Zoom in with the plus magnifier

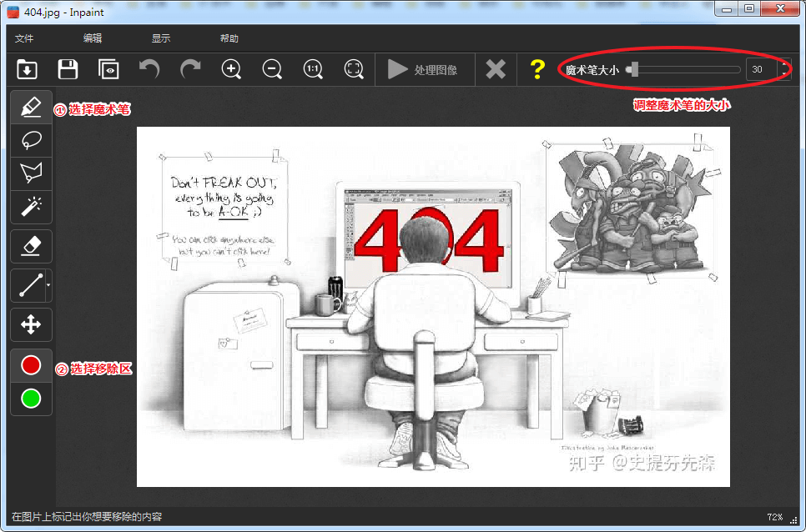point(231,69)
